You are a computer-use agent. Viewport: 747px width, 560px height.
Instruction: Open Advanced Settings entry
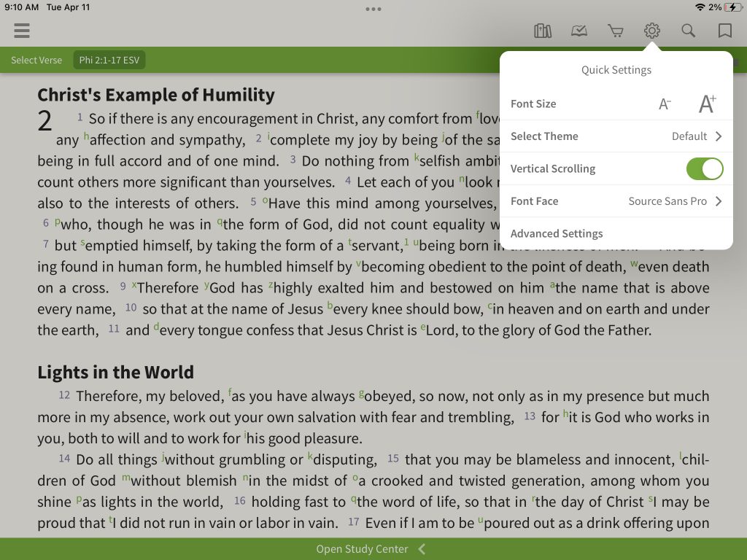(616, 233)
